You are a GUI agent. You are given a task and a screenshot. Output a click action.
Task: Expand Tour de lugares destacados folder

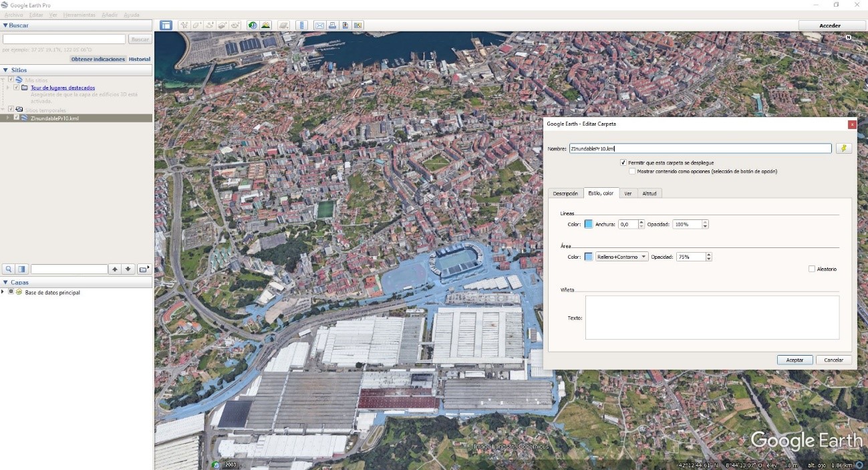pyautogui.click(x=8, y=88)
